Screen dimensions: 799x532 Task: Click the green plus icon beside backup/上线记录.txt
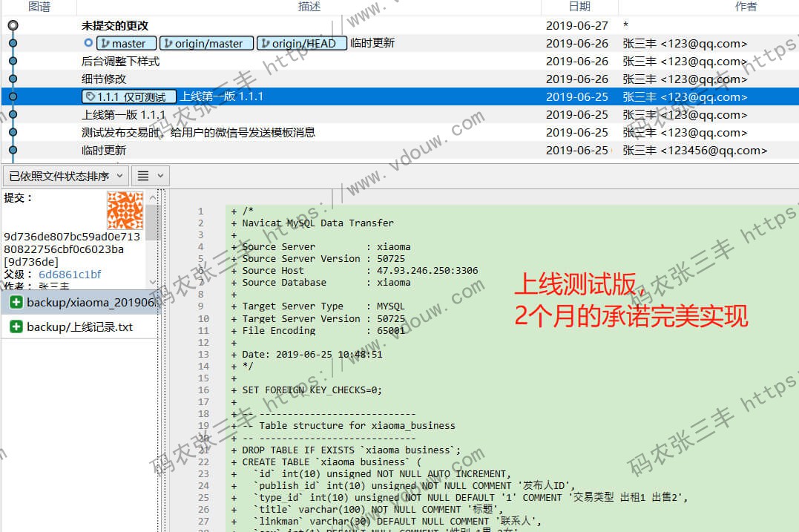(16, 326)
